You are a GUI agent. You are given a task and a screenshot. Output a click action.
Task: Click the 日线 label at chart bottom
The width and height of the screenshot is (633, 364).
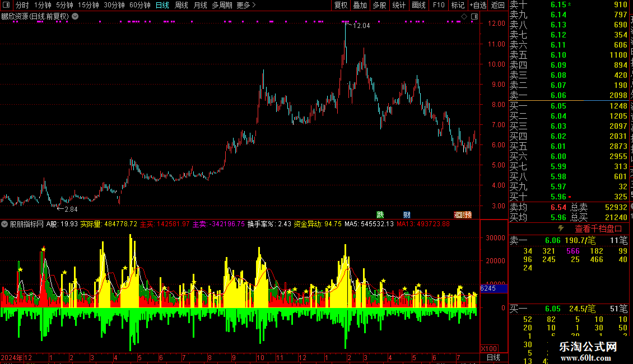pyautogui.click(x=494, y=357)
